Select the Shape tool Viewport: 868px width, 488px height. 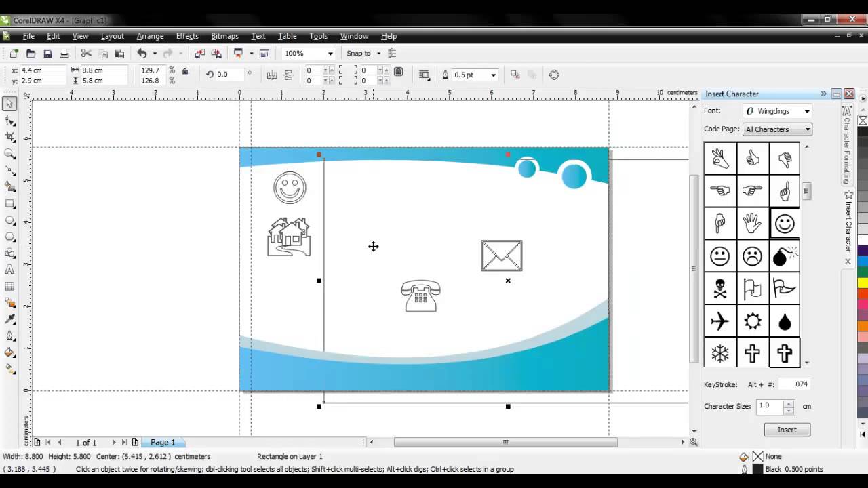(9, 121)
